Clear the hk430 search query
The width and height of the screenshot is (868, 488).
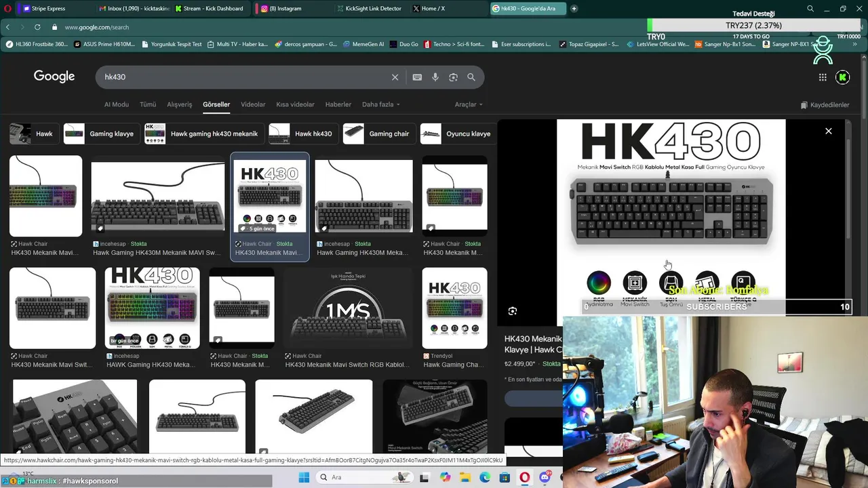click(x=395, y=77)
